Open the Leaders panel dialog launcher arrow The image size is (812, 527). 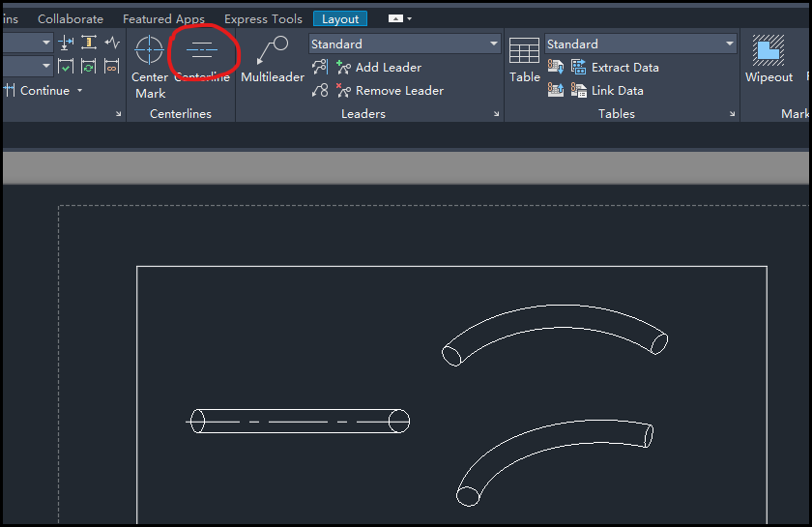(496, 114)
